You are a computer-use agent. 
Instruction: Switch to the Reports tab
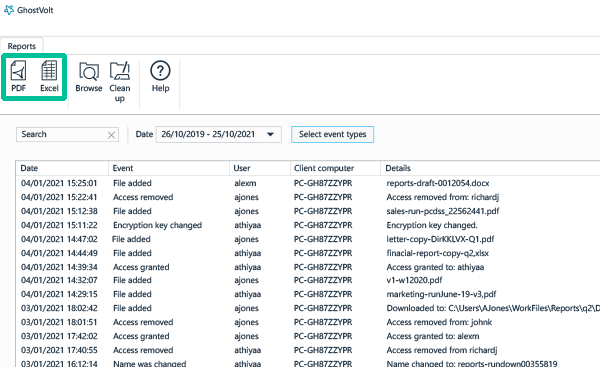tap(21, 46)
